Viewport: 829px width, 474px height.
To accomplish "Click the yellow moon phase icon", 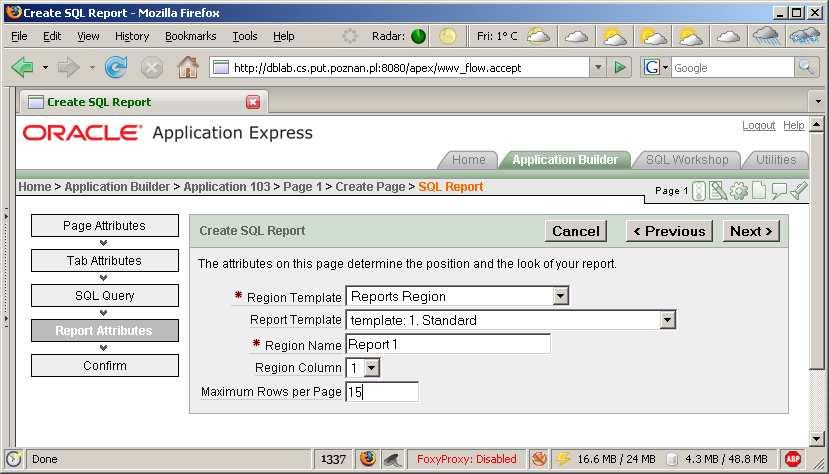I will pyautogui.click(x=448, y=36).
